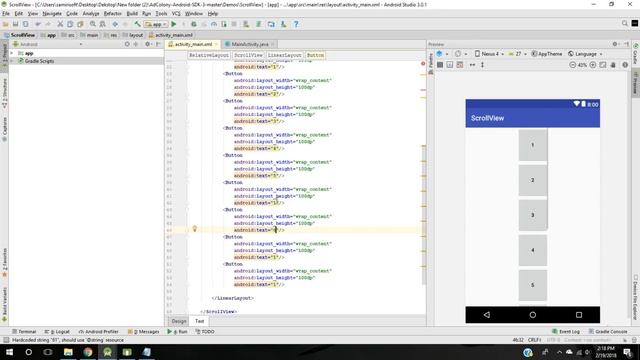640x360 pixels.
Task: Click LinearLayout breadcrumb
Action: [x=284, y=55]
